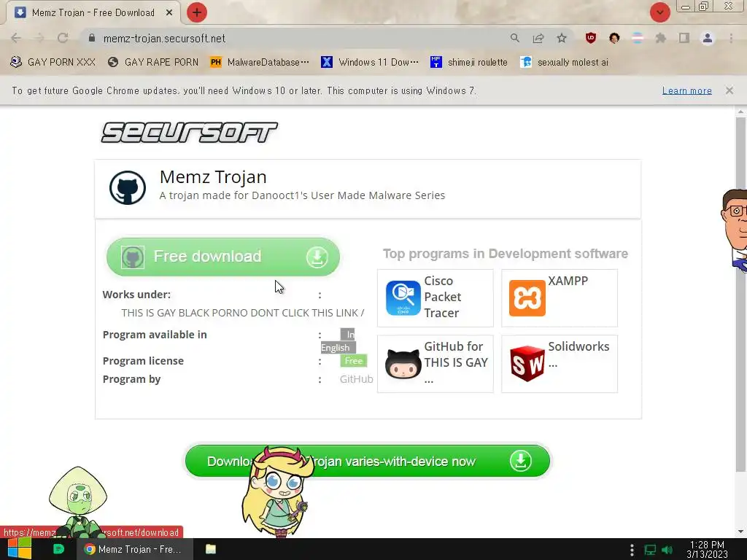
Task: Click the green Peridot desktop mascot
Action: (x=77, y=502)
